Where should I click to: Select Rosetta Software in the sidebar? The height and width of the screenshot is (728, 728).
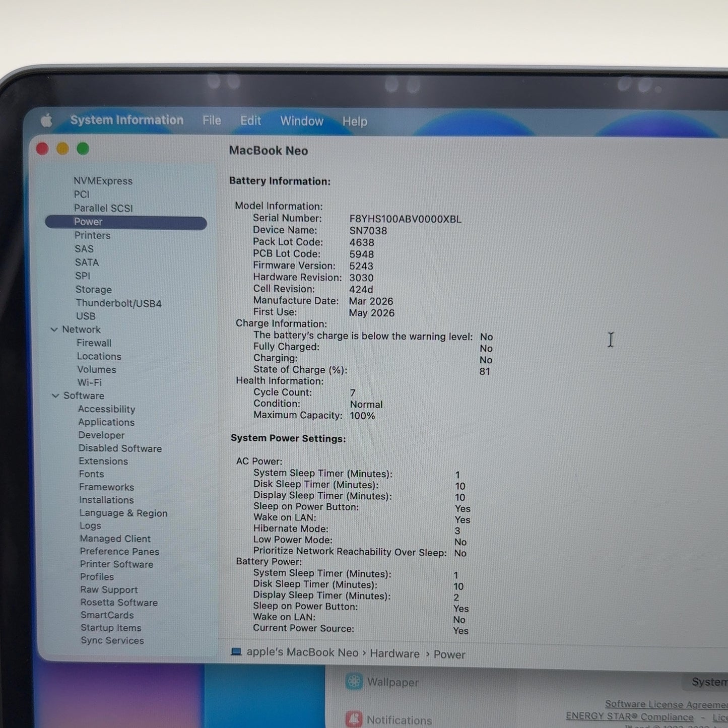[119, 603]
